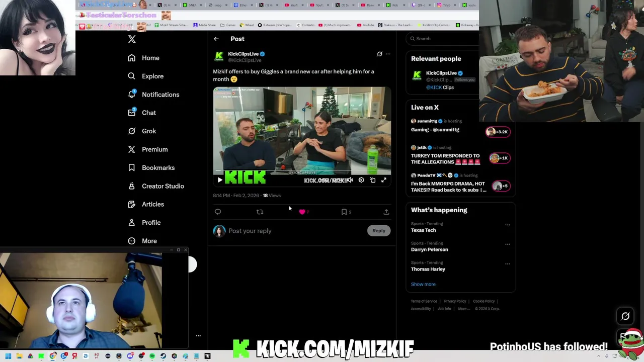Open options for the Texas Tech trend
Screen dimensions: 644x362
507,225
